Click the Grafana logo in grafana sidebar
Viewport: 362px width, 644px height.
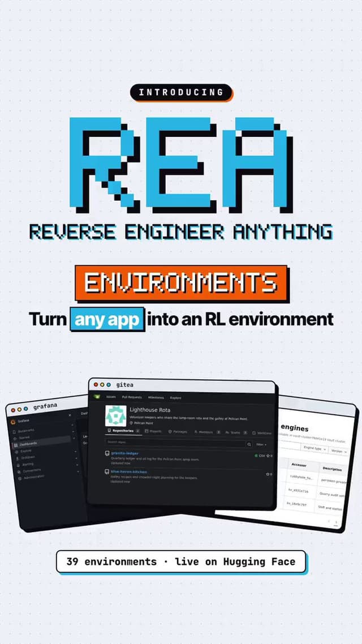click(x=12, y=422)
